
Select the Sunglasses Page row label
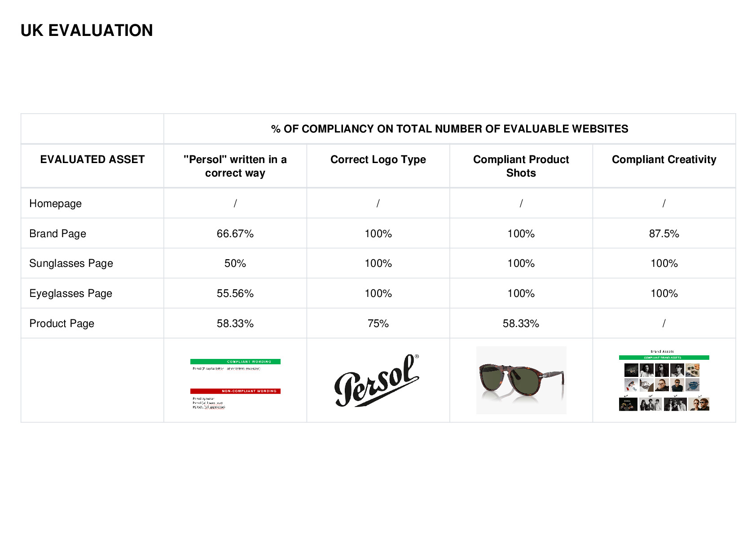tap(71, 263)
